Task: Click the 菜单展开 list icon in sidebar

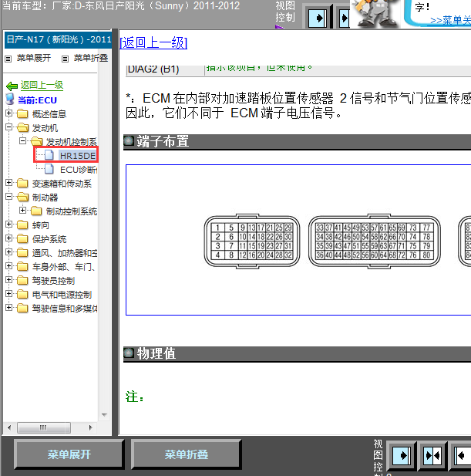Action: [8, 59]
